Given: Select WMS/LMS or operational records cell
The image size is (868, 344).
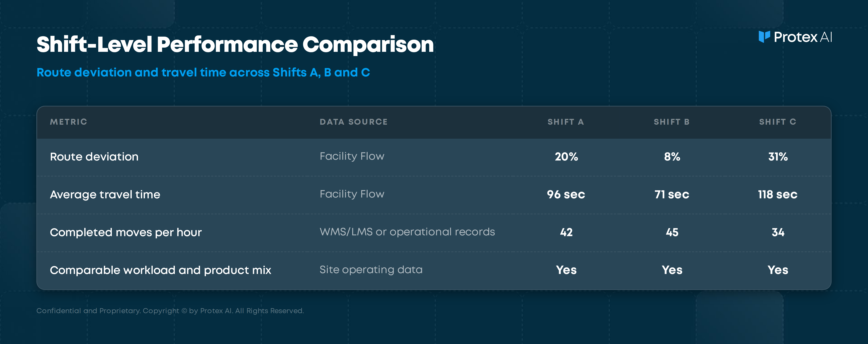Looking at the screenshot, I should [x=407, y=232].
